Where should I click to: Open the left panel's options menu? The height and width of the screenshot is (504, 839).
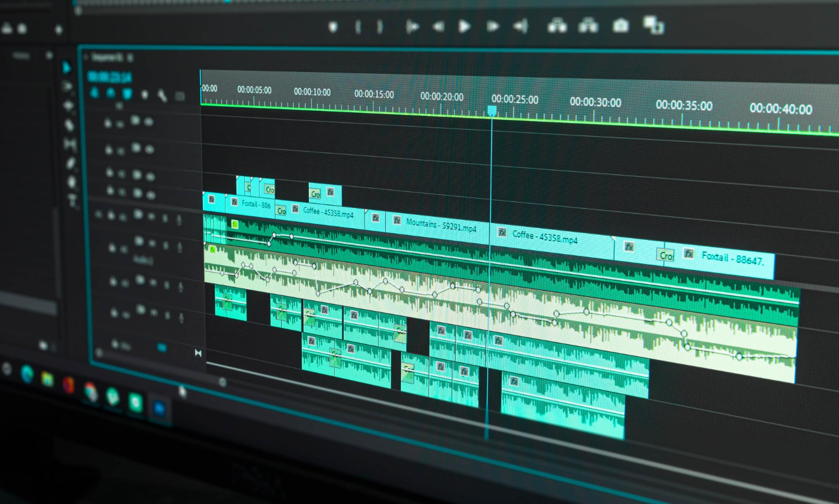(49, 55)
